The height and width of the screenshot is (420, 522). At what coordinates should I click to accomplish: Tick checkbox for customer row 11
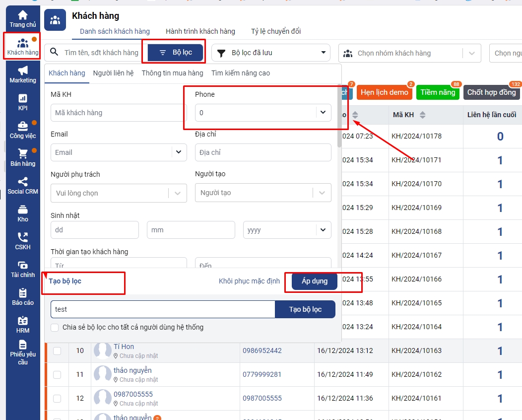[57, 375]
